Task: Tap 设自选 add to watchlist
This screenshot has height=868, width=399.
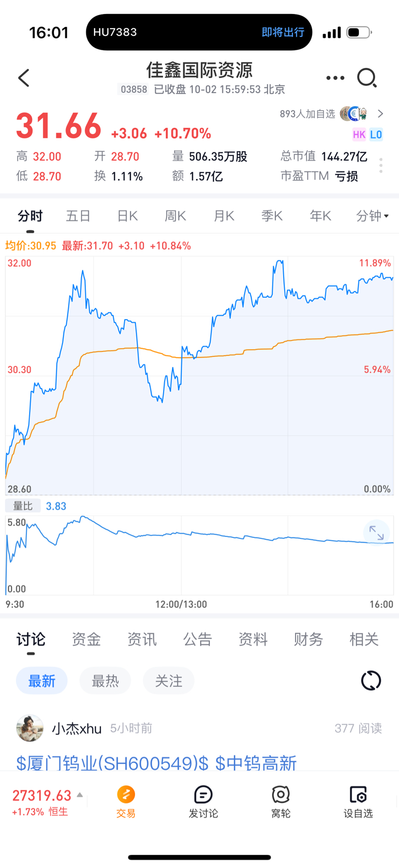Action: click(x=358, y=801)
